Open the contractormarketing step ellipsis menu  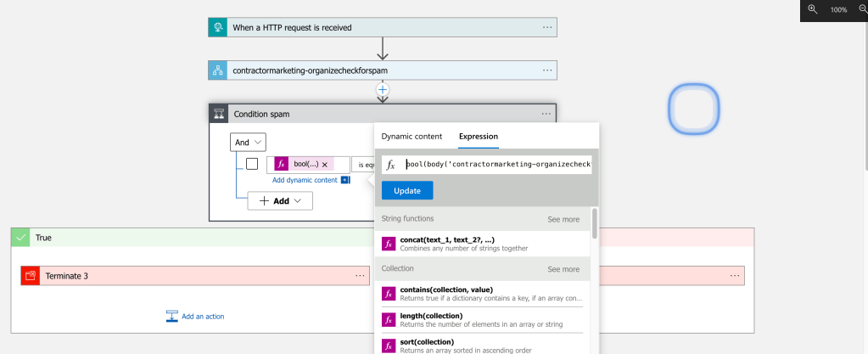coord(547,70)
